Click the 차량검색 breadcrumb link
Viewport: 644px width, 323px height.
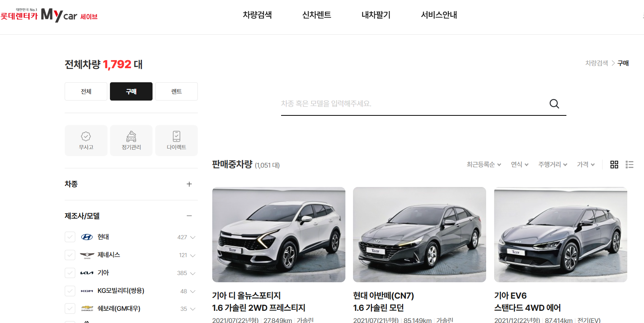[x=596, y=63]
